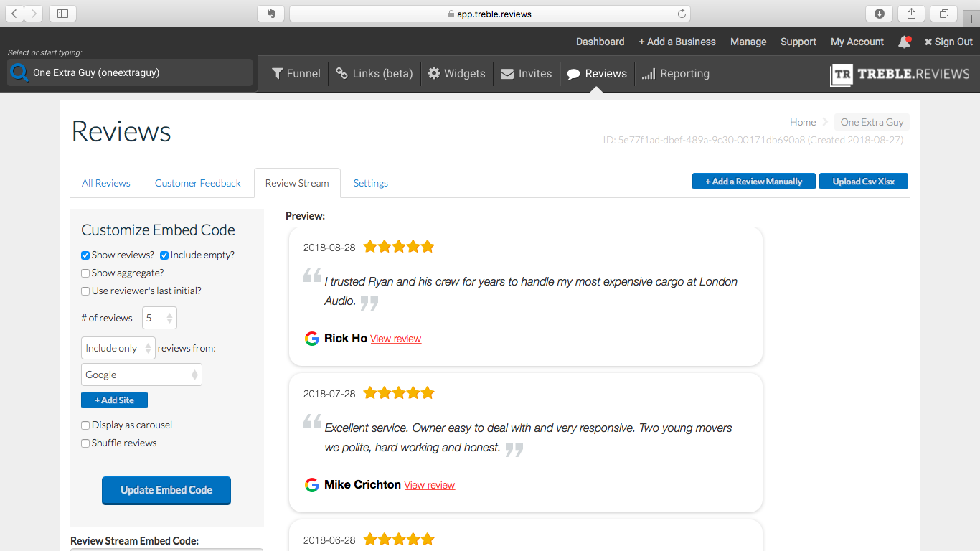Viewport: 980px width, 551px height.
Task: Switch to the Customer Feedback tab
Action: [197, 183]
